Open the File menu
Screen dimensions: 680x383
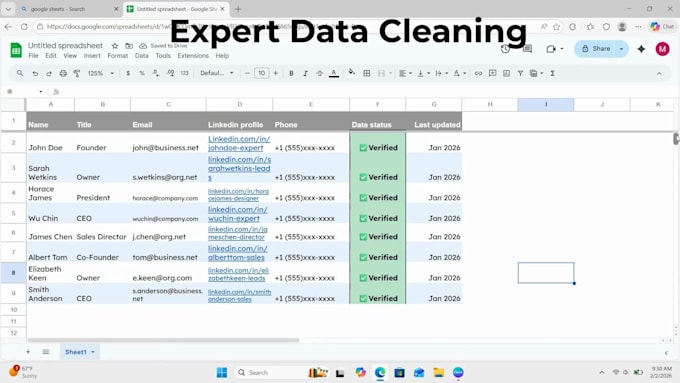(33, 56)
